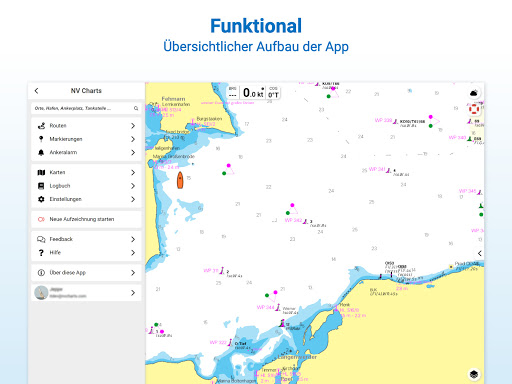The width and height of the screenshot is (512, 384).
Task: Click the 0.0 kt speed display
Action: click(x=253, y=93)
